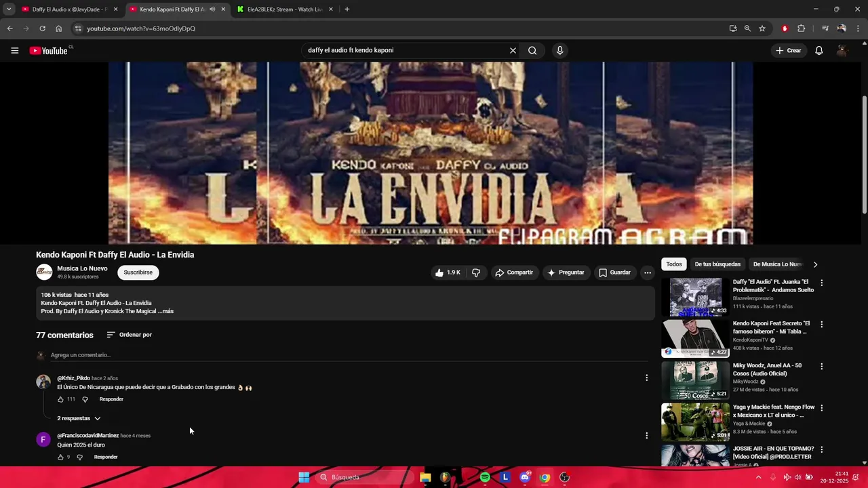868x488 pixels.
Task: Like the @Krhiz_Pikdo comment
Action: click(x=60, y=399)
